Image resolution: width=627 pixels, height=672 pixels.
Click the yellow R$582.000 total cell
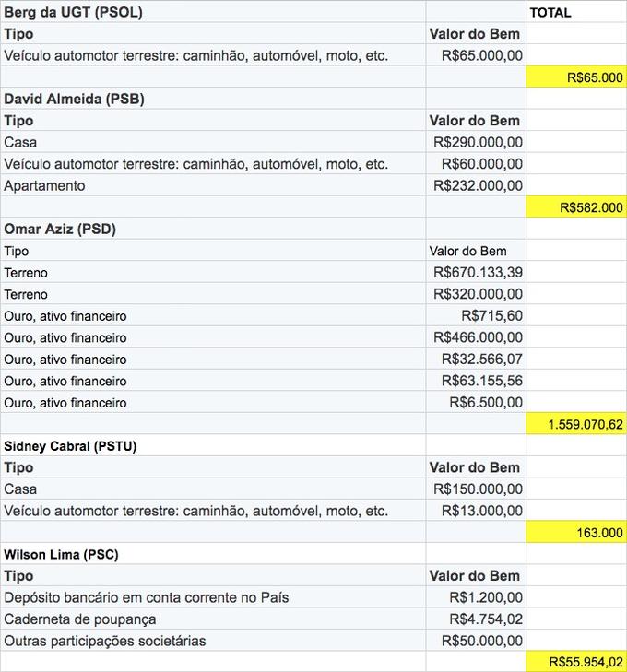tap(575, 207)
